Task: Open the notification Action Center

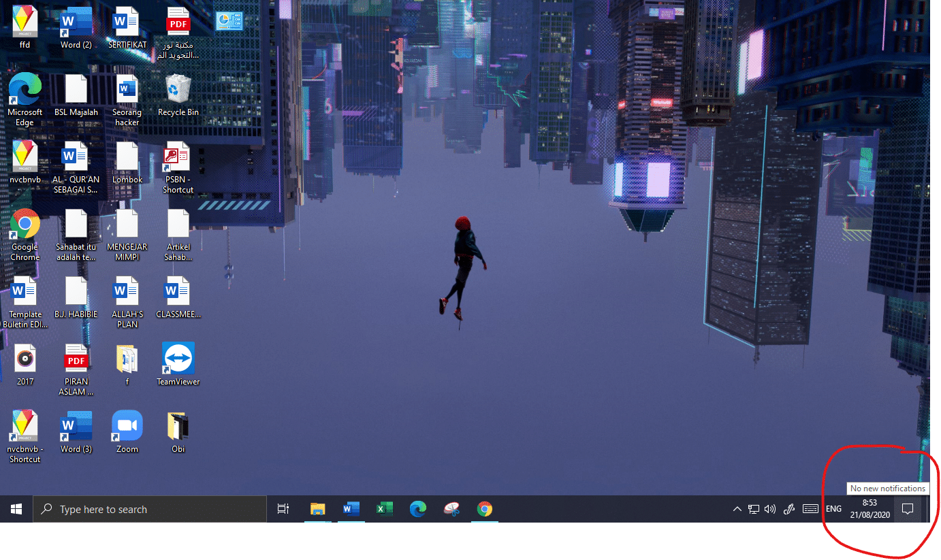Action: [x=907, y=509]
